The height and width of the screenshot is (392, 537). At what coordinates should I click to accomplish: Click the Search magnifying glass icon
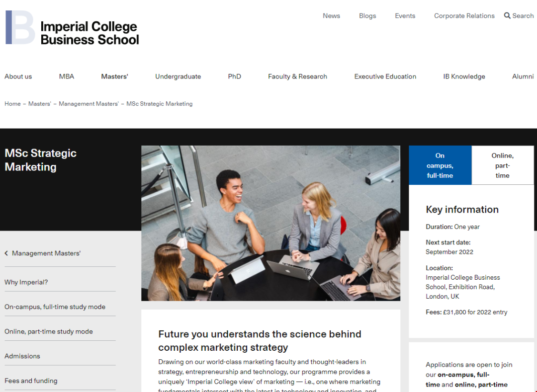(507, 16)
